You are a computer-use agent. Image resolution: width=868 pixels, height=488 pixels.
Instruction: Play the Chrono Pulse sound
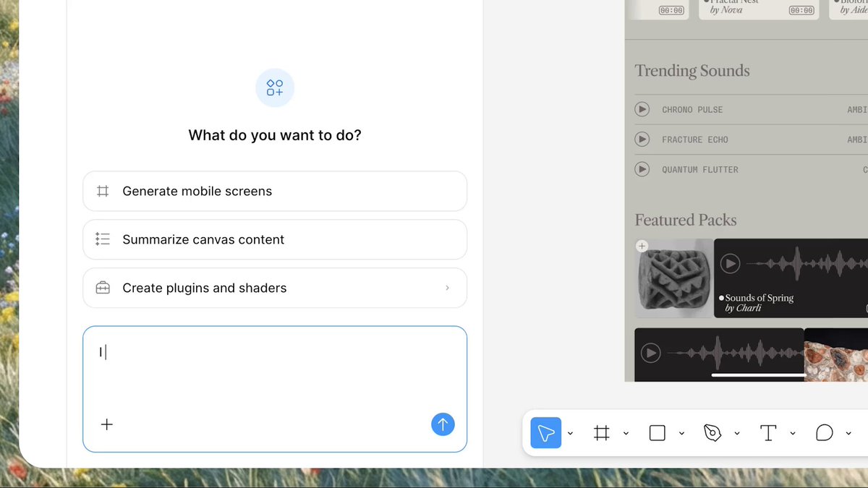click(642, 109)
